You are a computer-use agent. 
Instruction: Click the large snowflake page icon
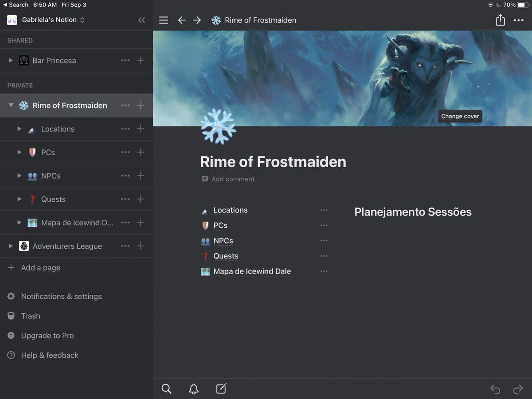point(218,126)
